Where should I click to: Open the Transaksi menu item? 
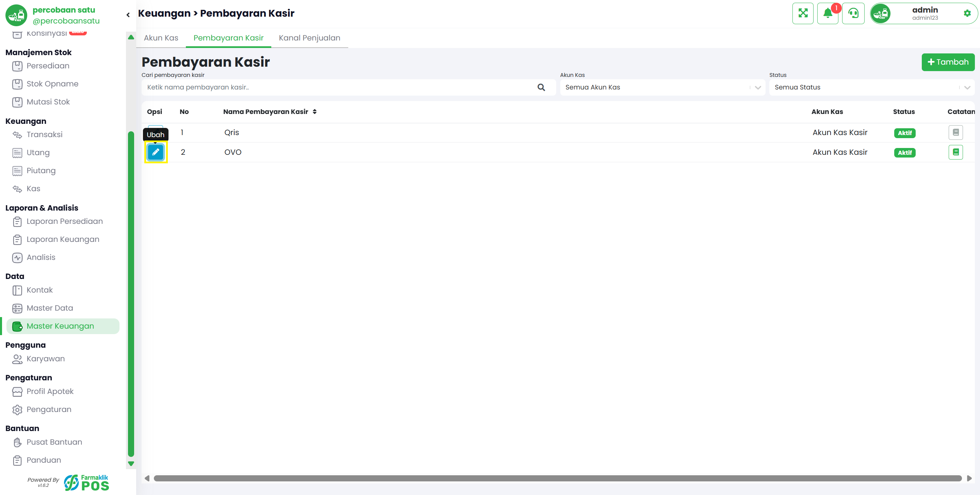(45, 135)
